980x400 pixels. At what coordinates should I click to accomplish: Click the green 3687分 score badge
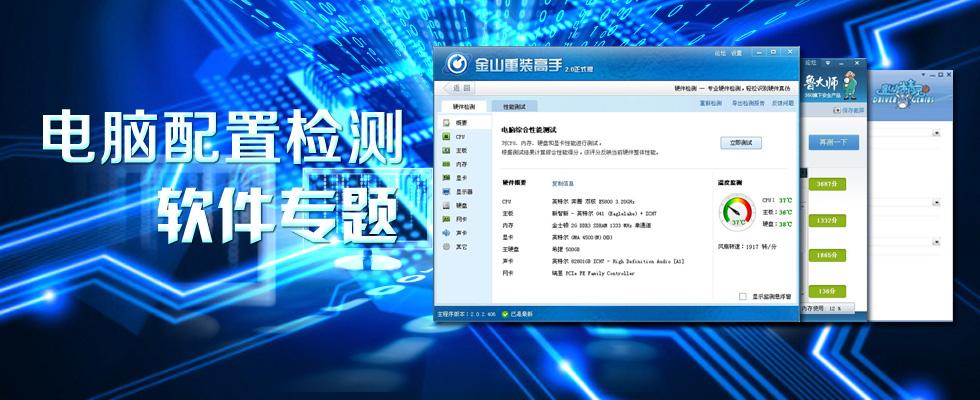pyautogui.click(x=827, y=184)
